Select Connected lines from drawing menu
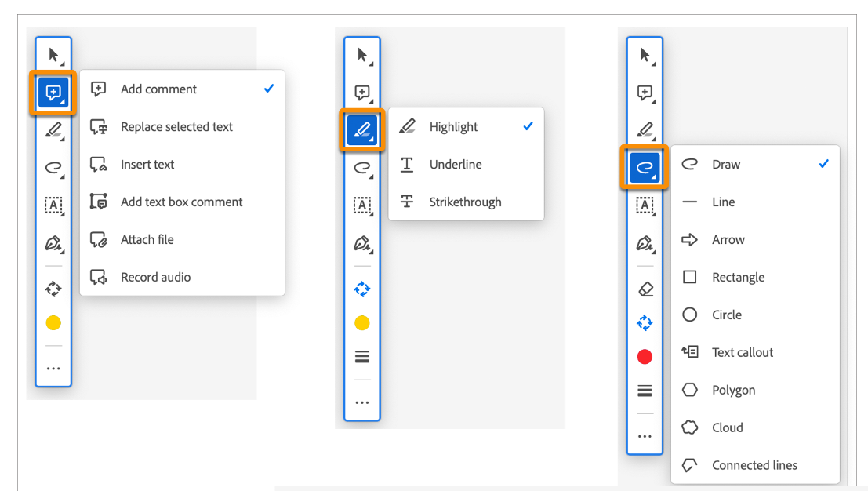The height and width of the screenshot is (491, 868). tap(754, 466)
